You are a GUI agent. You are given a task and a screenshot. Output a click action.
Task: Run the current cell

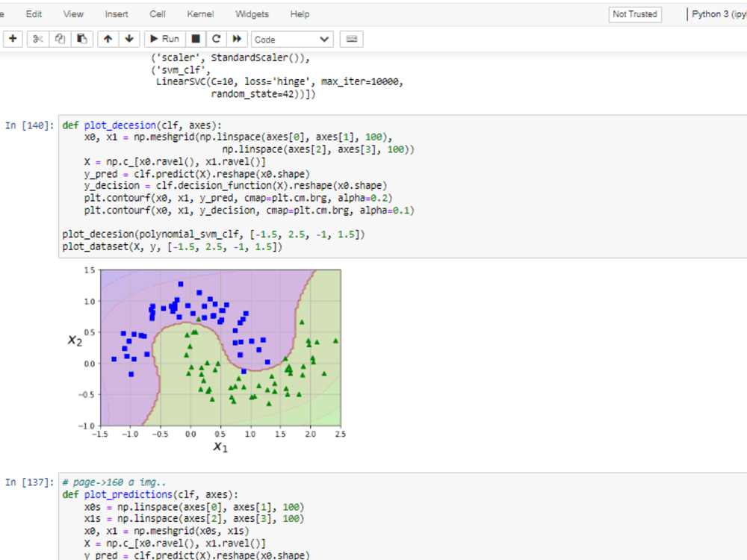(x=164, y=39)
